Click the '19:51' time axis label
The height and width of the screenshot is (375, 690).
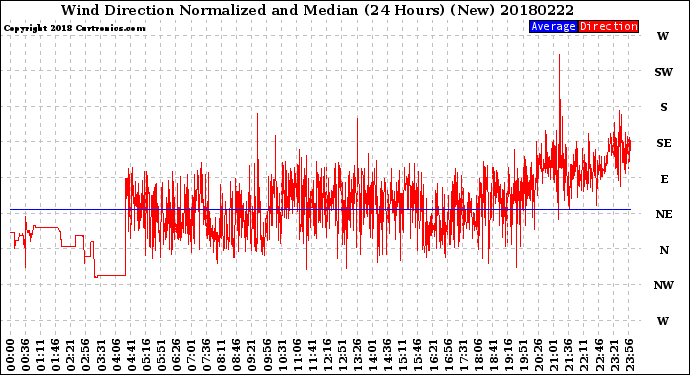pos(524,355)
